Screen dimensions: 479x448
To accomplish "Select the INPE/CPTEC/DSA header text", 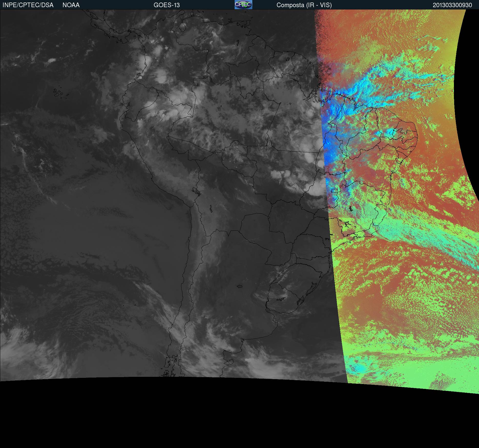I will point(28,5).
